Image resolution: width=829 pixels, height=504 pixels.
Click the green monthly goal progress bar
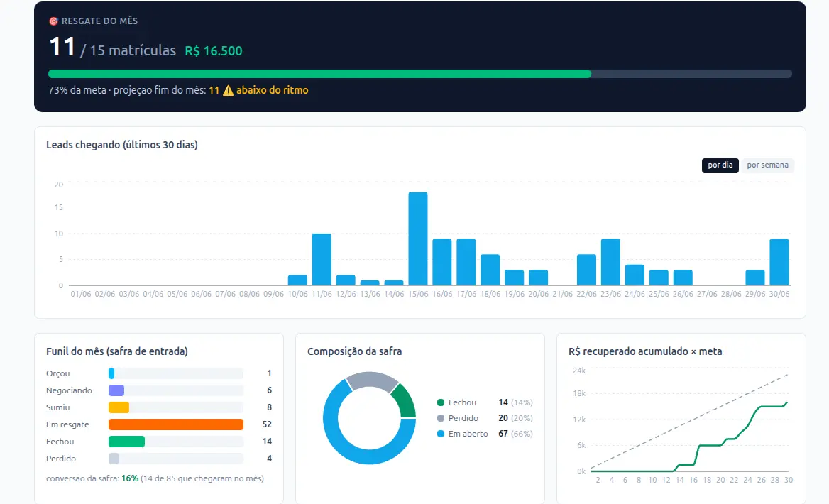pos(319,74)
